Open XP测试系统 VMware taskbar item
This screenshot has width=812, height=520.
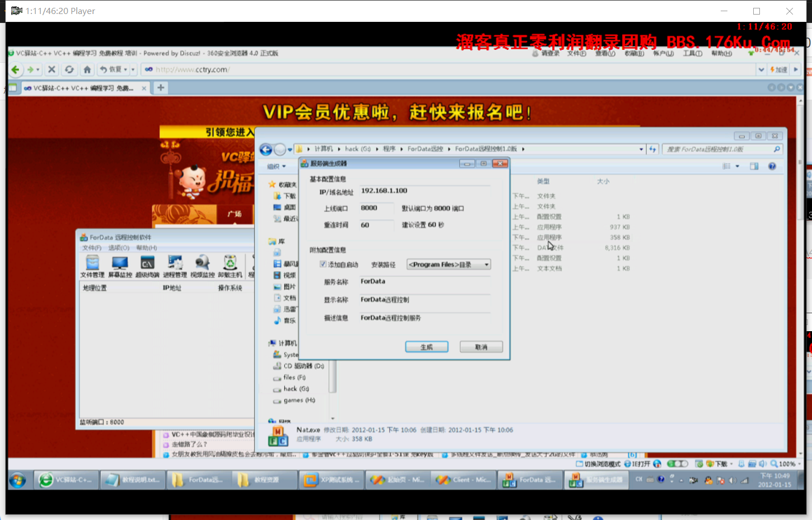[332, 480]
